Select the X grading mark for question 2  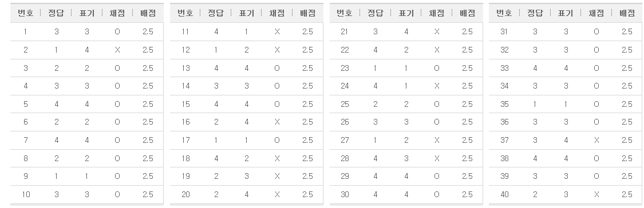click(x=117, y=50)
